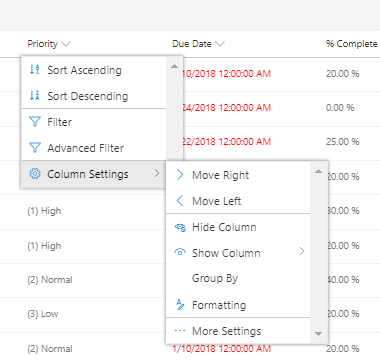Choose Group By option
This screenshot has height=363, width=380.
(238, 278)
